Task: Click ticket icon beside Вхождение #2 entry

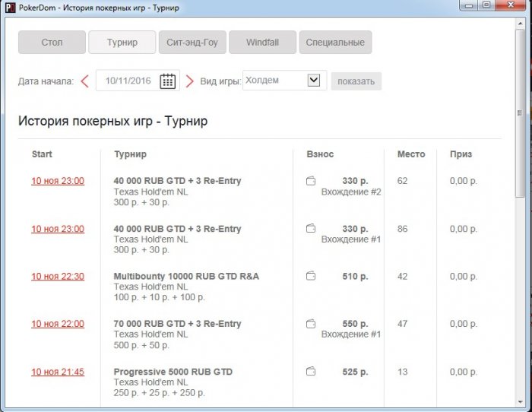Action: (x=311, y=182)
